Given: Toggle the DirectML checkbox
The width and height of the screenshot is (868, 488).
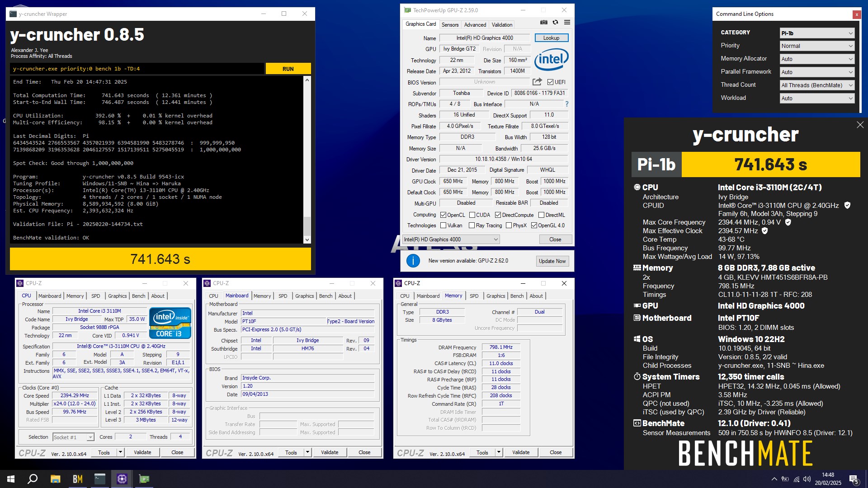Looking at the screenshot, I should pos(541,215).
